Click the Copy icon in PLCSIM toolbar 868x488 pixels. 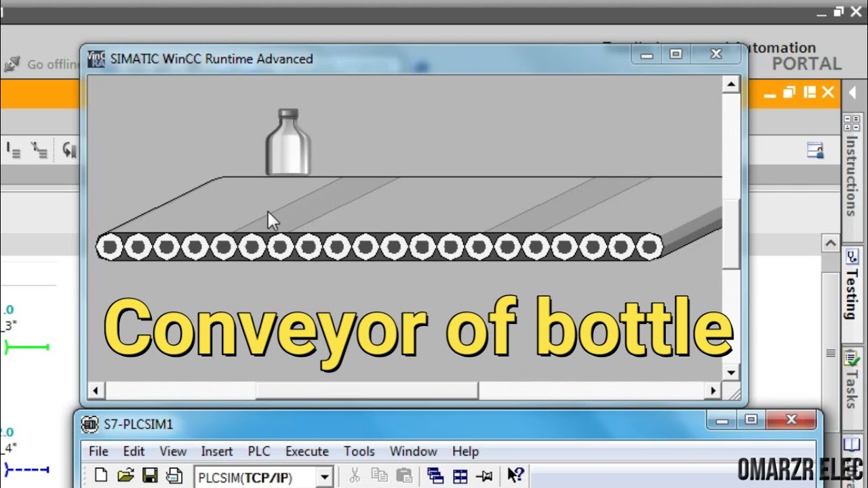tap(379, 476)
